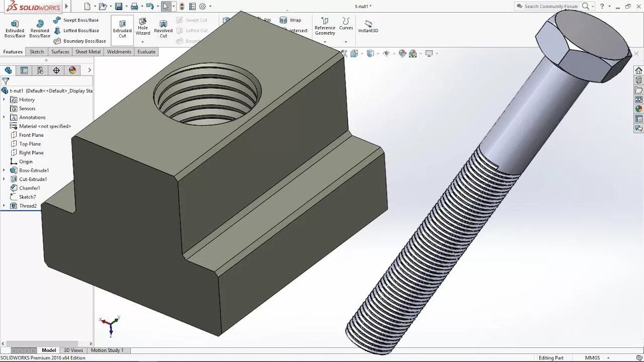The image size is (644, 362).
Task: Choose the Lofted Boss/Base feature
Action: coord(76,31)
